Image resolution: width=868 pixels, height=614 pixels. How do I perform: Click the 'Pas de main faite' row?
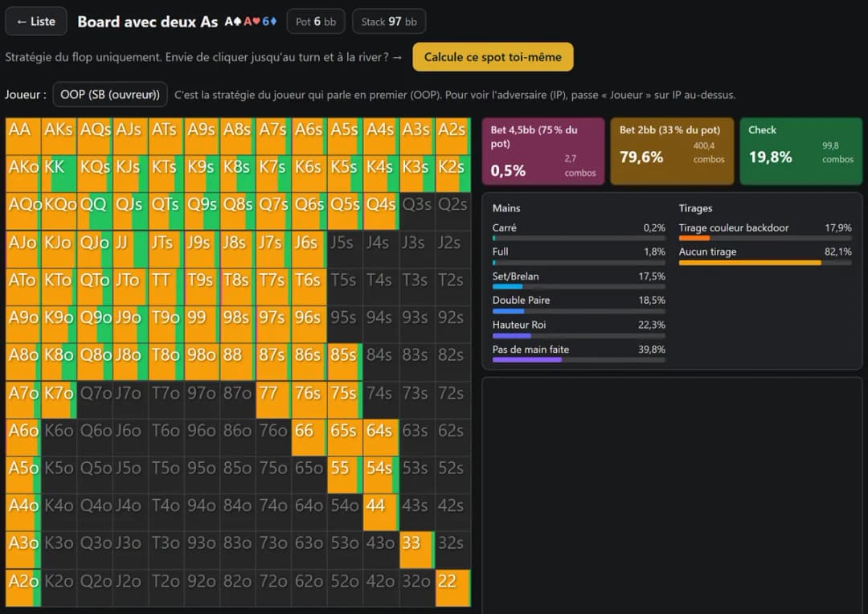point(579,353)
